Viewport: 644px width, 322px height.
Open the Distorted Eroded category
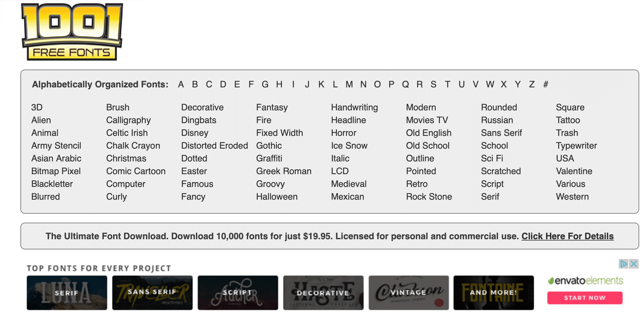pos(215,146)
